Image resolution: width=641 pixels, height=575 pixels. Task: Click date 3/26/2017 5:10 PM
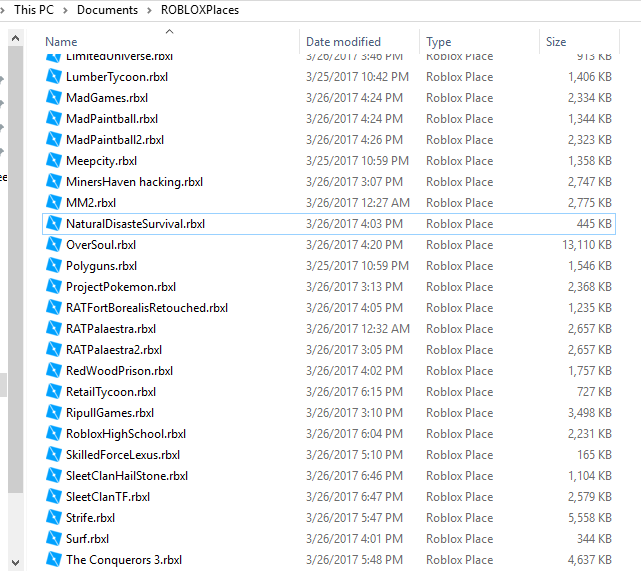tap(354, 455)
